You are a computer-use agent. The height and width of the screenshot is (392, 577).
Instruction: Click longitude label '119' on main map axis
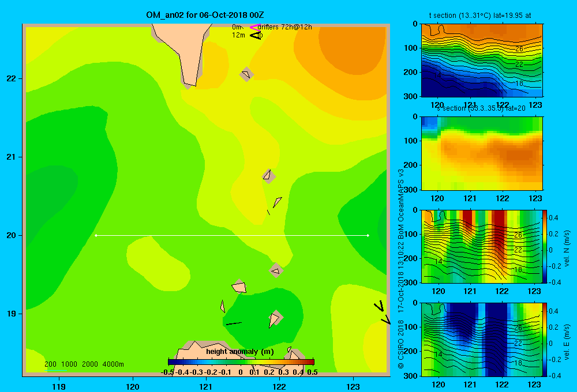[59, 386]
